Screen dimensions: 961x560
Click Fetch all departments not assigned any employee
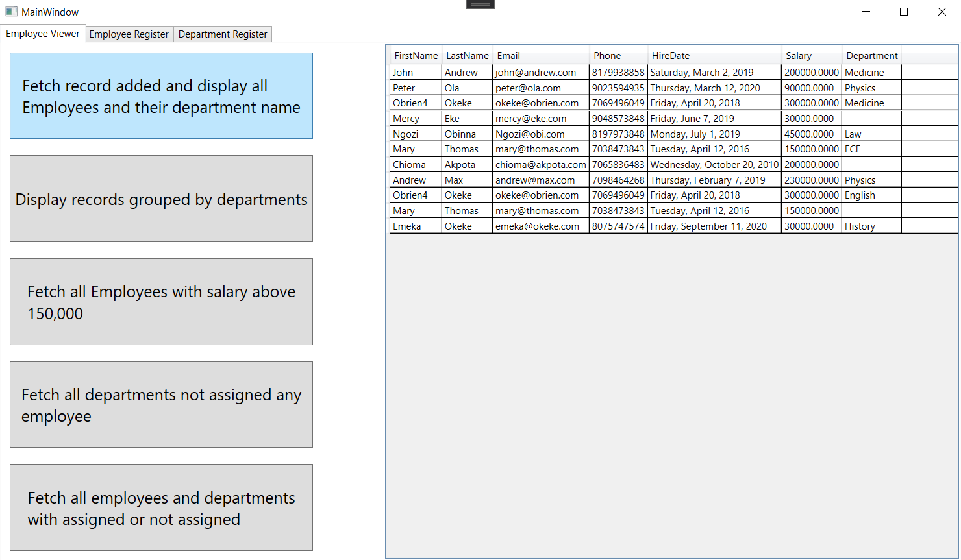pyautogui.click(x=161, y=405)
